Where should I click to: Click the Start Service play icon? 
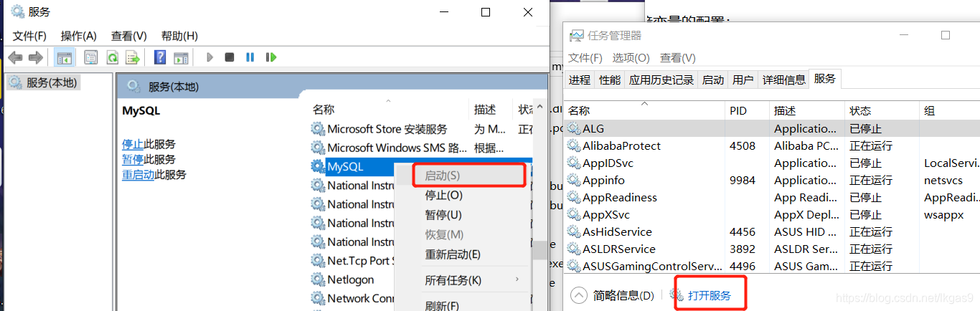coord(209,57)
